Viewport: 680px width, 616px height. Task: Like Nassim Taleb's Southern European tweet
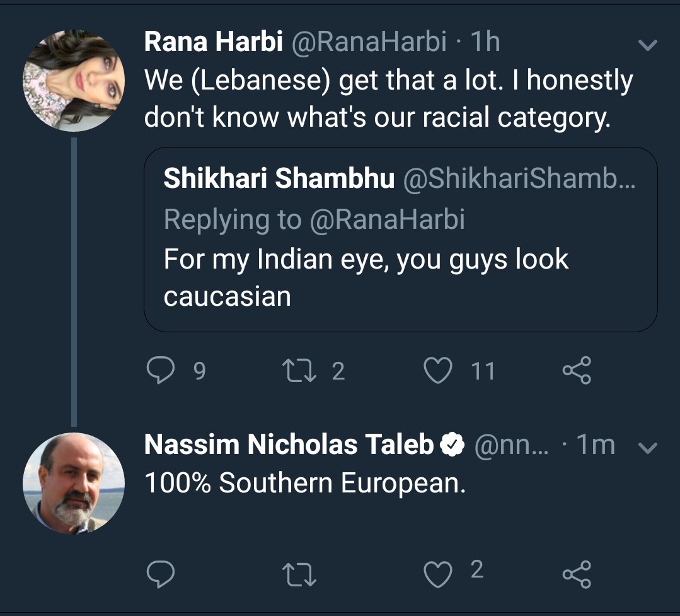point(438,572)
